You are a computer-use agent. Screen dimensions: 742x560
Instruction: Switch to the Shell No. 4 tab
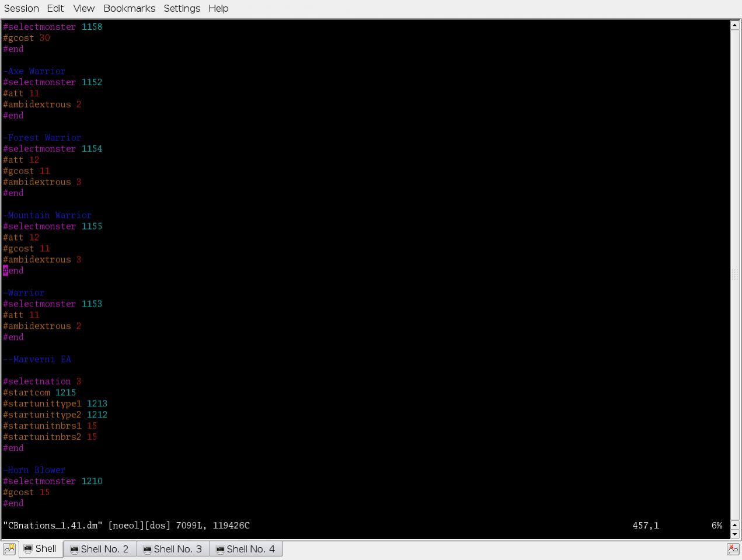tap(246, 549)
